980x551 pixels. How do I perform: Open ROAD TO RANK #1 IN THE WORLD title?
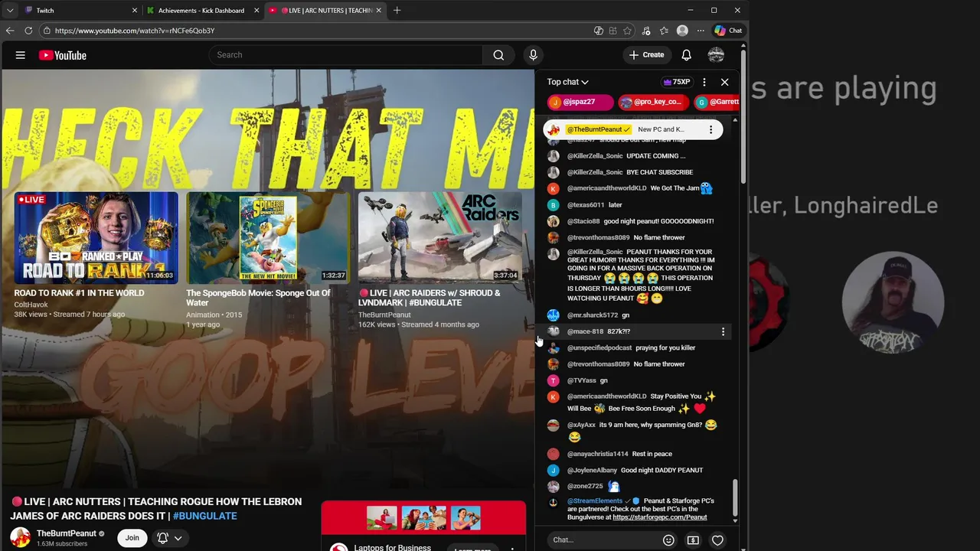coord(79,293)
